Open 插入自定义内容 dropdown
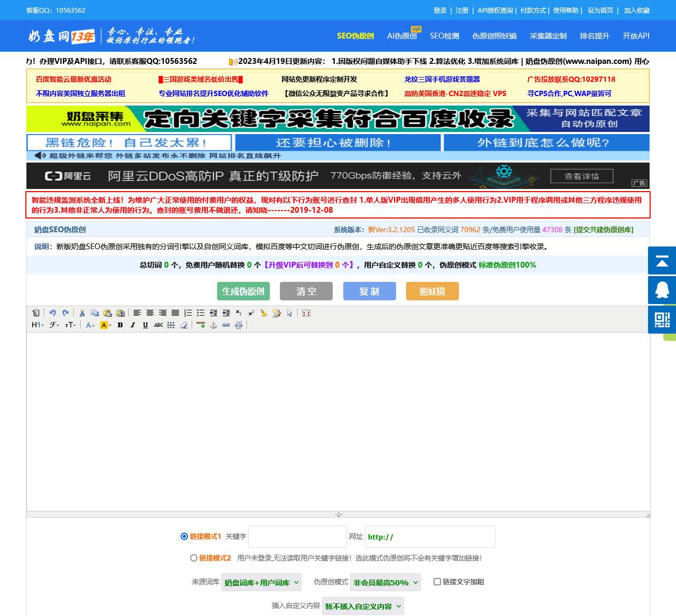 point(363,606)
